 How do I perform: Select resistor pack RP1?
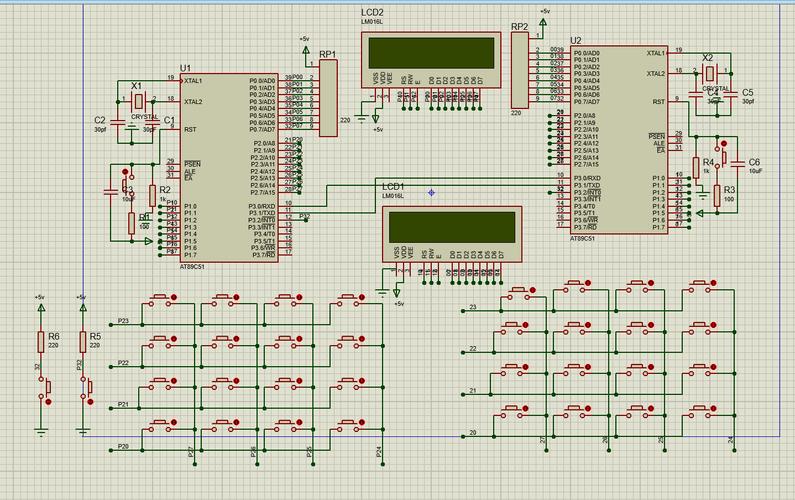(328, 98)
